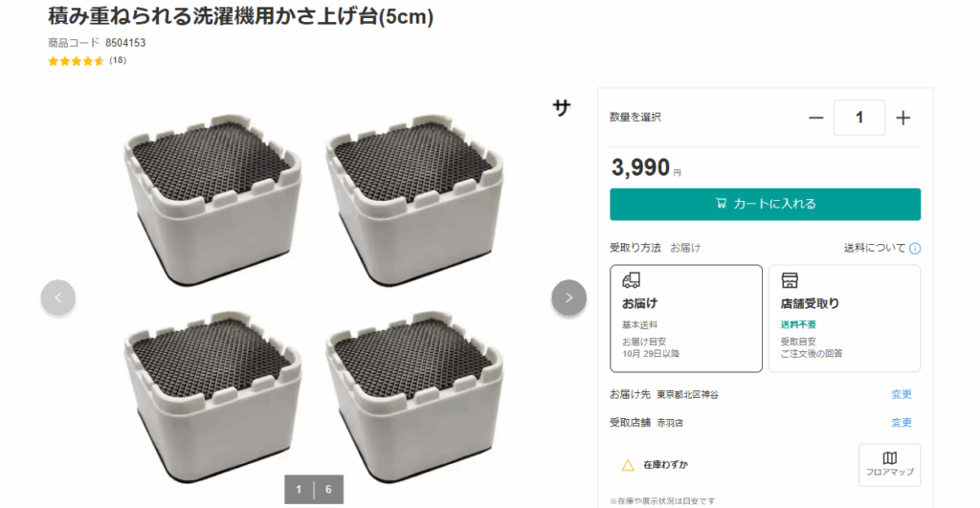The height and width of the screenshot is (508, 980).
Task: Click the image page counter 1 | 6
Action: point(314,489)
